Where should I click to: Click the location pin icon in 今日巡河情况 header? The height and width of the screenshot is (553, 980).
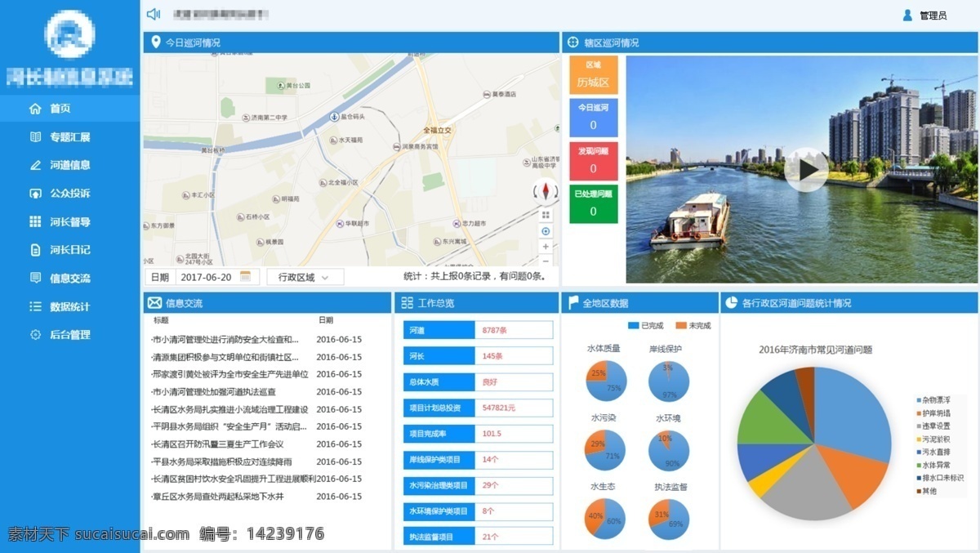click(x=156, y=42)
